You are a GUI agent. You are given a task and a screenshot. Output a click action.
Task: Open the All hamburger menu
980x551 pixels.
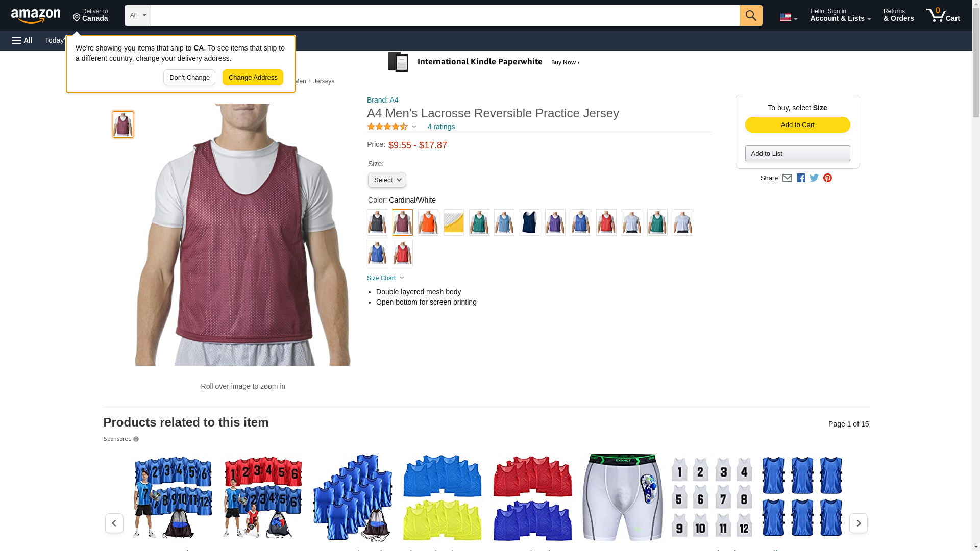[x=22, y=40]
